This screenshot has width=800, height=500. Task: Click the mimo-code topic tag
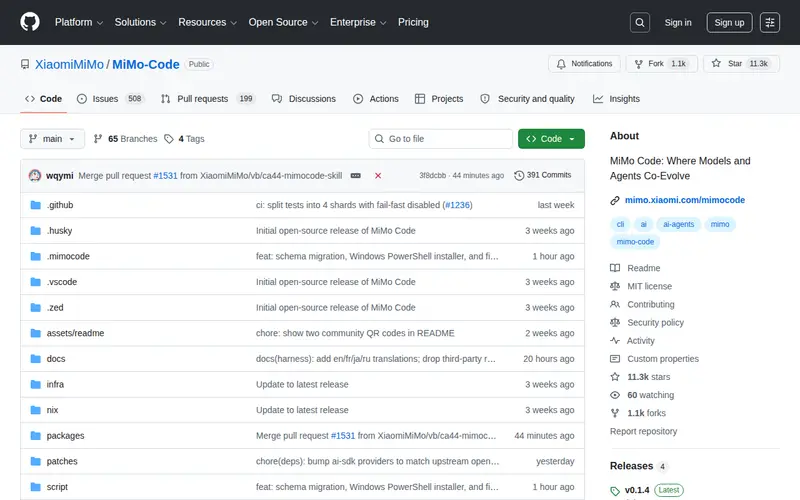pyautogui.click(x=635, y=242)
